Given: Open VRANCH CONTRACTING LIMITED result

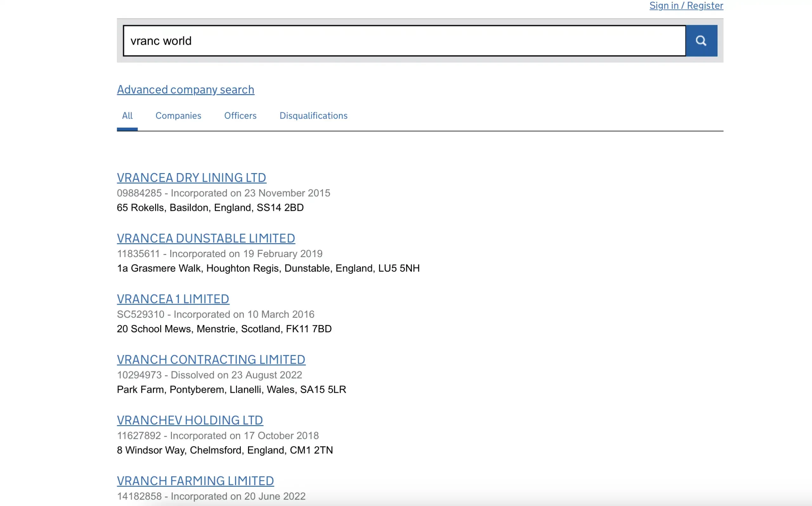Looking at the screenshot, I should pos(211,360).
